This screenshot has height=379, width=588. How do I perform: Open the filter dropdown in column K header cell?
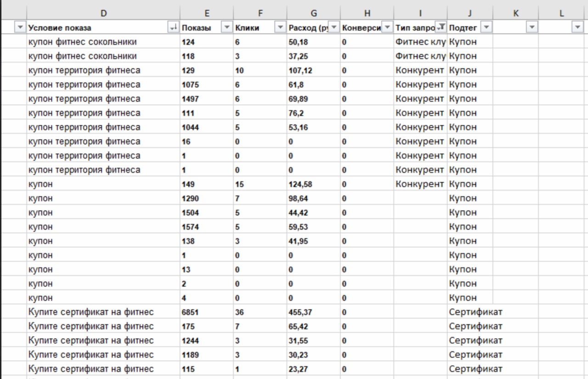(532, 28)
